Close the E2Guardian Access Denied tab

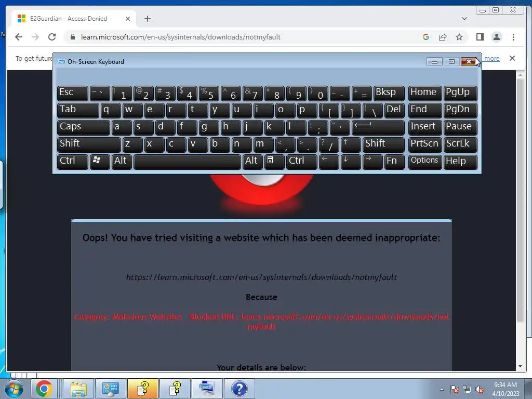click(128, 19)
